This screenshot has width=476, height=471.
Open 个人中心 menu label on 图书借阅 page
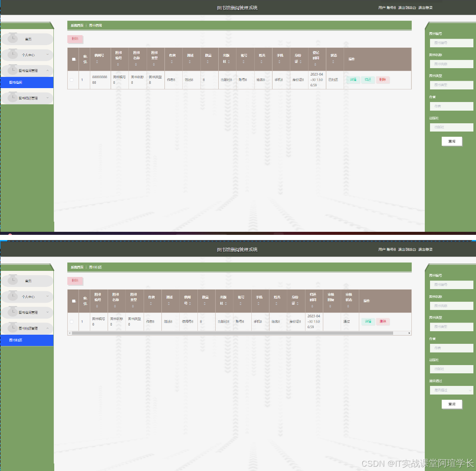tap(28, 55)
